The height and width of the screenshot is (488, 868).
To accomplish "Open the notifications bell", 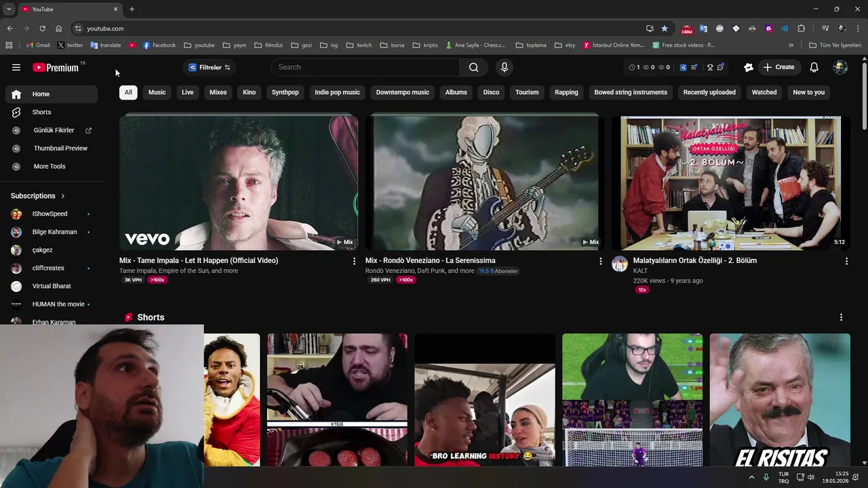I will point(814,67).
